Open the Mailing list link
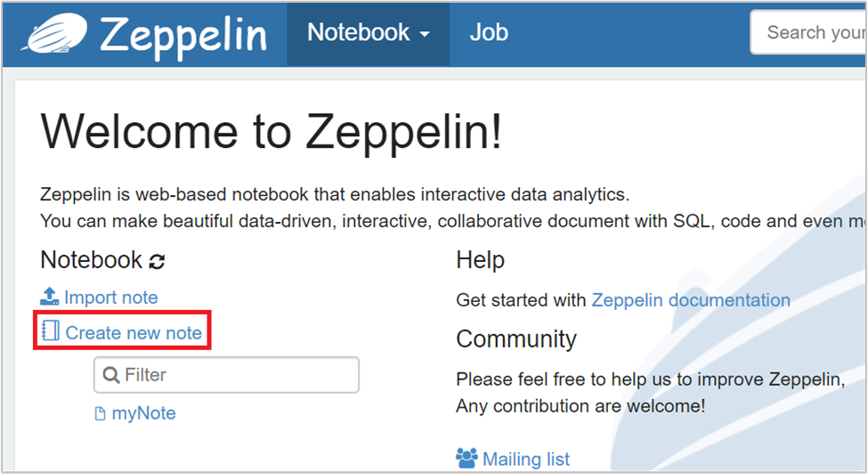Screen dimensions: 868x474 [526, 460]
